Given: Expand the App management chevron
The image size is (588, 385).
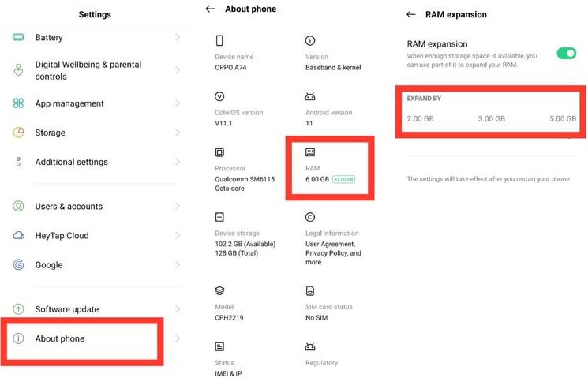Looking at the screenshot, I should point(178,103).
